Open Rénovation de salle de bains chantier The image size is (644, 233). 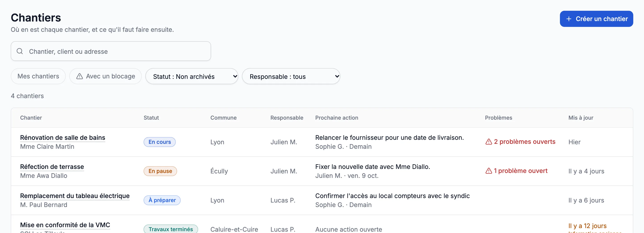pos(63,138)
